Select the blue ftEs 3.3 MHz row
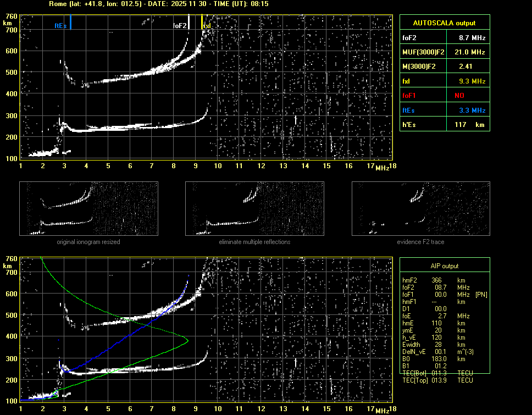The image size is (532, 415). [x=444, y=110]
